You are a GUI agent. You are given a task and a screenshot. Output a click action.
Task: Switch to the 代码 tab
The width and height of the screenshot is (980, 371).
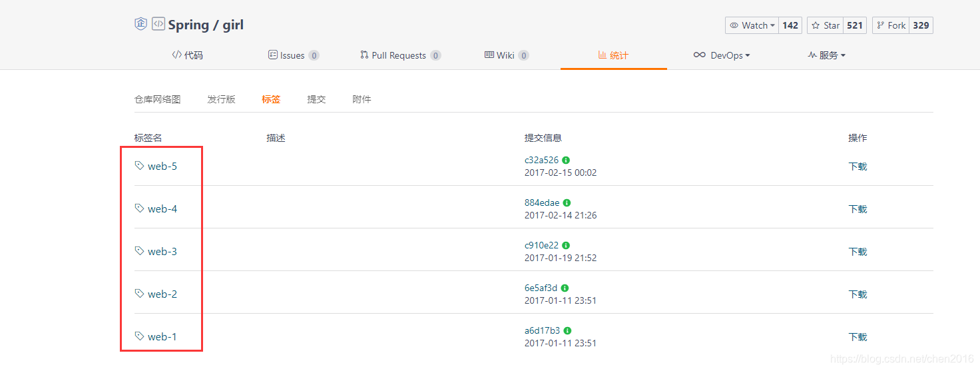(x=187, y=55)
